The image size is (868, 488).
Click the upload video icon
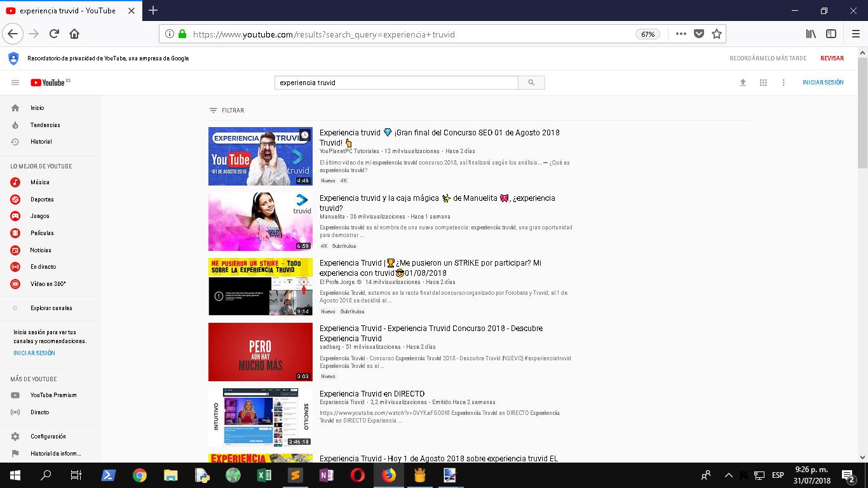point(743,83)
